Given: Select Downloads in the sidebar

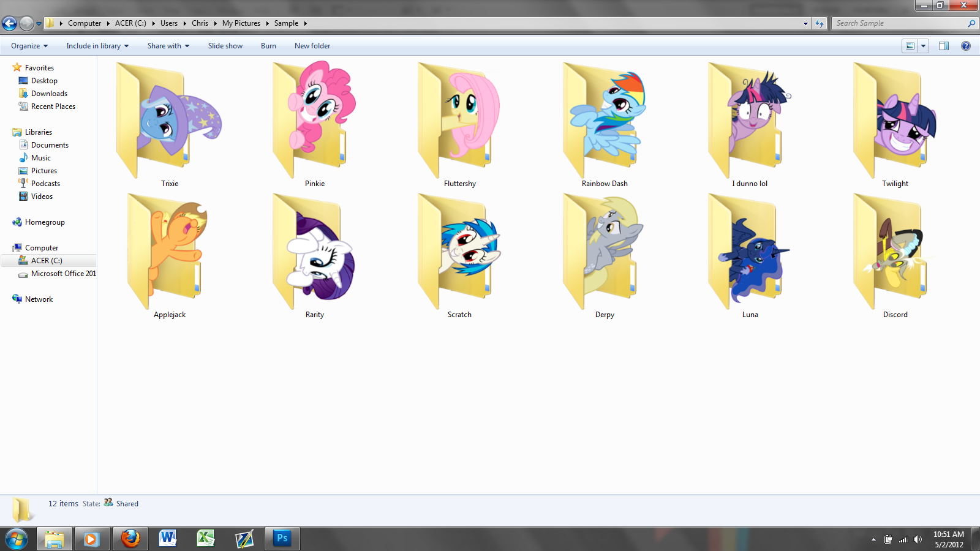Looking at the screenshot, I should (48, 93).
